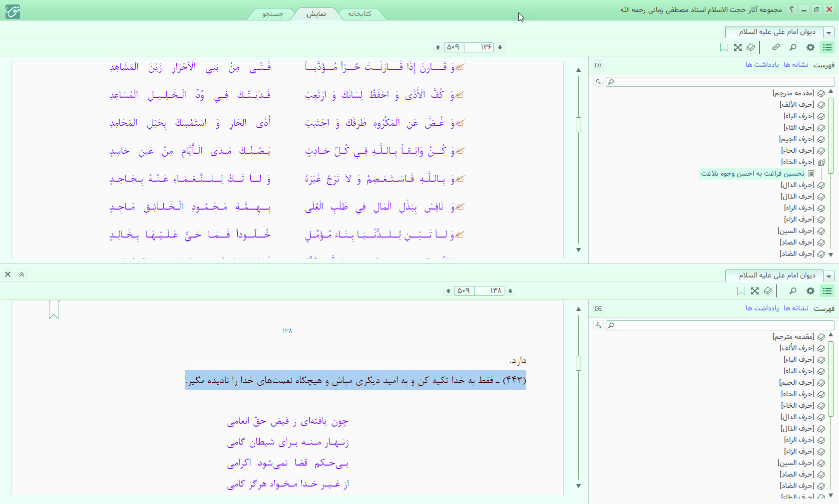This screenshot has height=504, width=839.
Task: Click wrench icon beside upper index search box
Action: (x=598, y=82)
